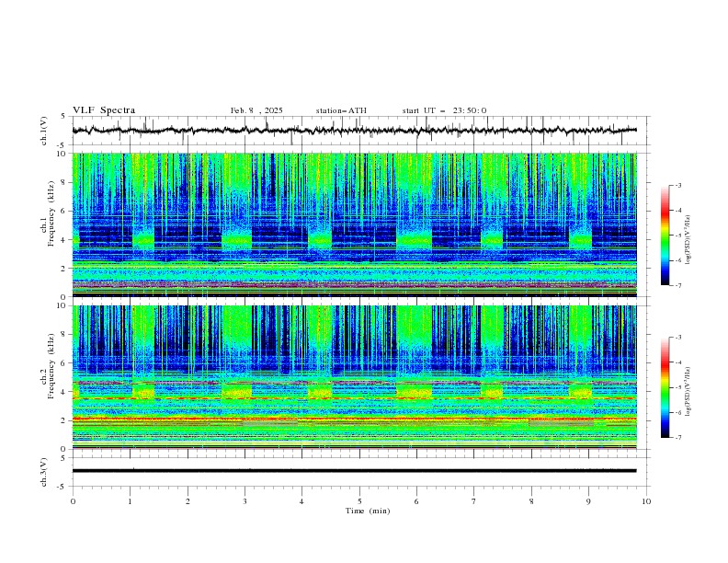Click ch.1 color bar label "-5"
This screenshot has height=563, width=728.
(678, 236)
